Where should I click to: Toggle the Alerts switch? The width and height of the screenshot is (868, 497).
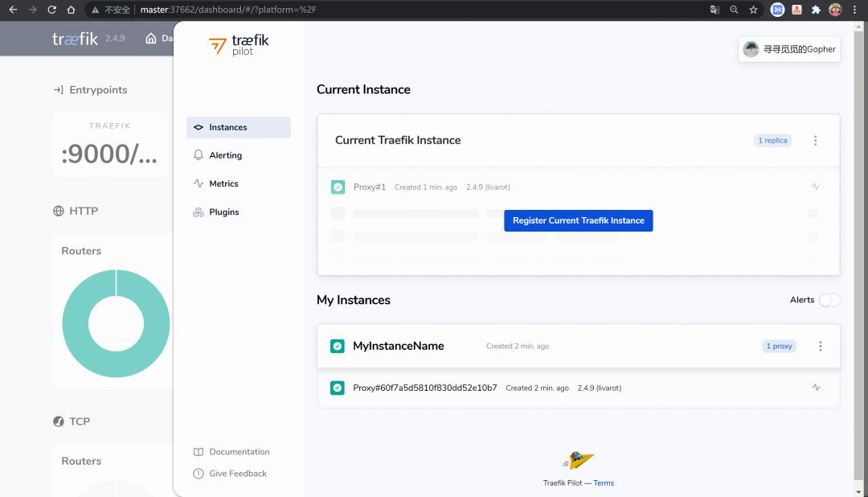(x=829, y=300)
